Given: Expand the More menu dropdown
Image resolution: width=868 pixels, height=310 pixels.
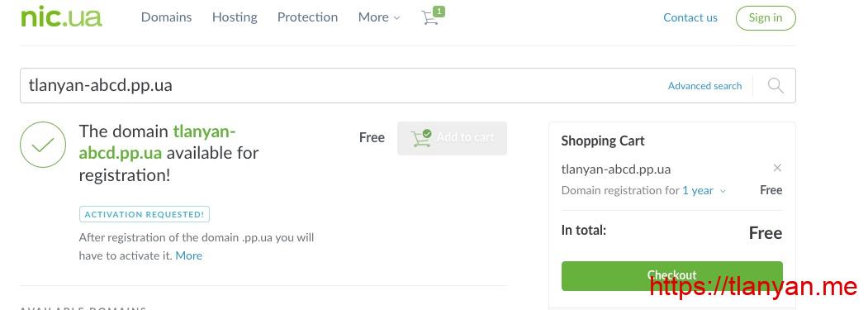Looking at the screenshot, I should pos(378,17).
